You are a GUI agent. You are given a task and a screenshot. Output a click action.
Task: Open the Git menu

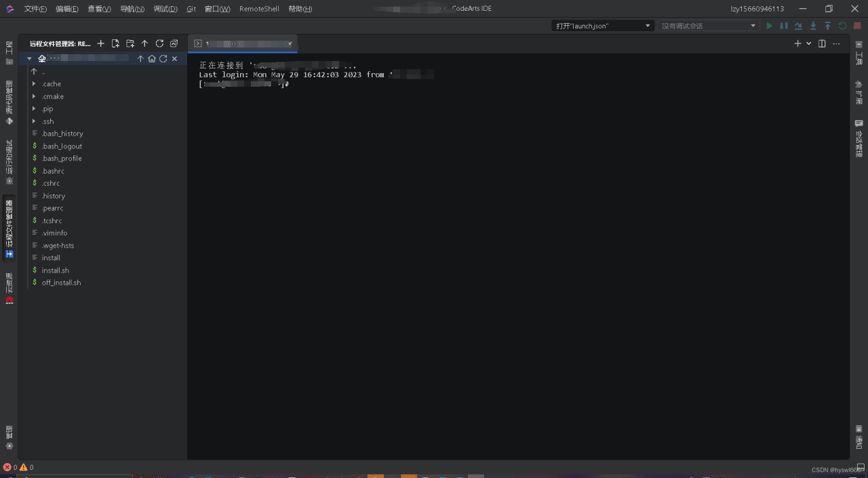191,9
